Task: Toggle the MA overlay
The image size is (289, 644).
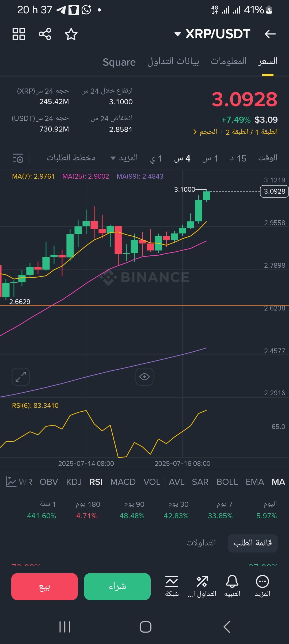Action: coord(278,482)
